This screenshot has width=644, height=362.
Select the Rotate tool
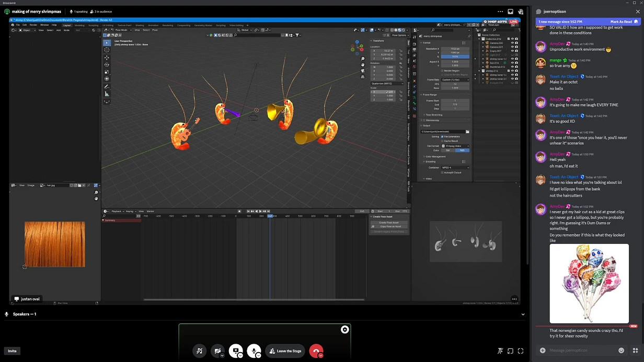(x=107, y=65)
